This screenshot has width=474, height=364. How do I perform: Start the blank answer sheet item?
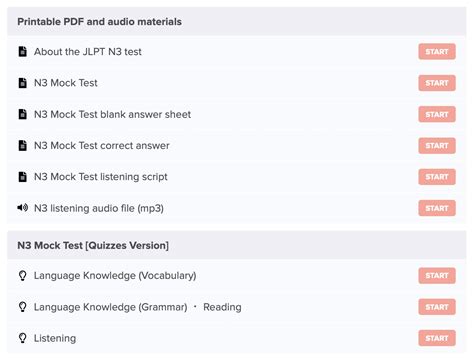coord(437,114)
